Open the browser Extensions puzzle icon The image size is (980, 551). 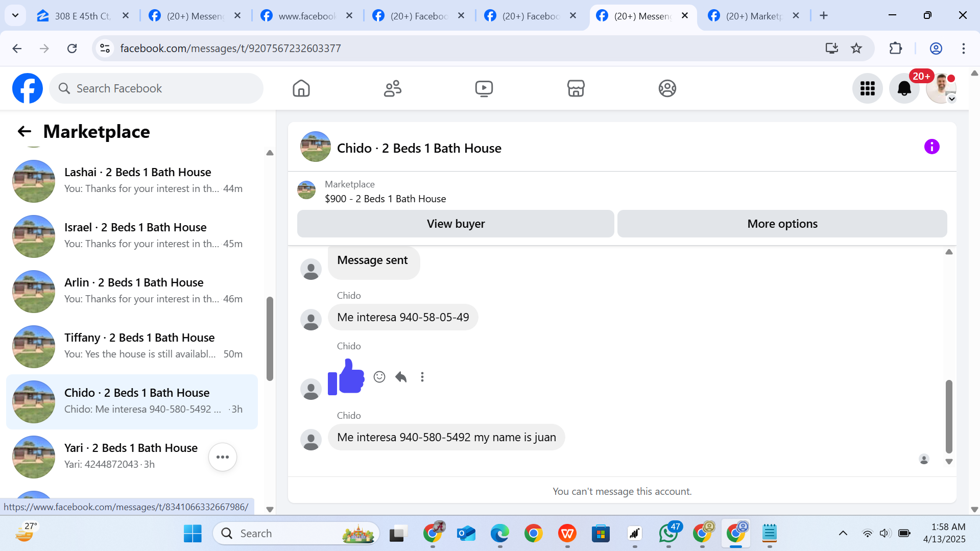[896, 49]
